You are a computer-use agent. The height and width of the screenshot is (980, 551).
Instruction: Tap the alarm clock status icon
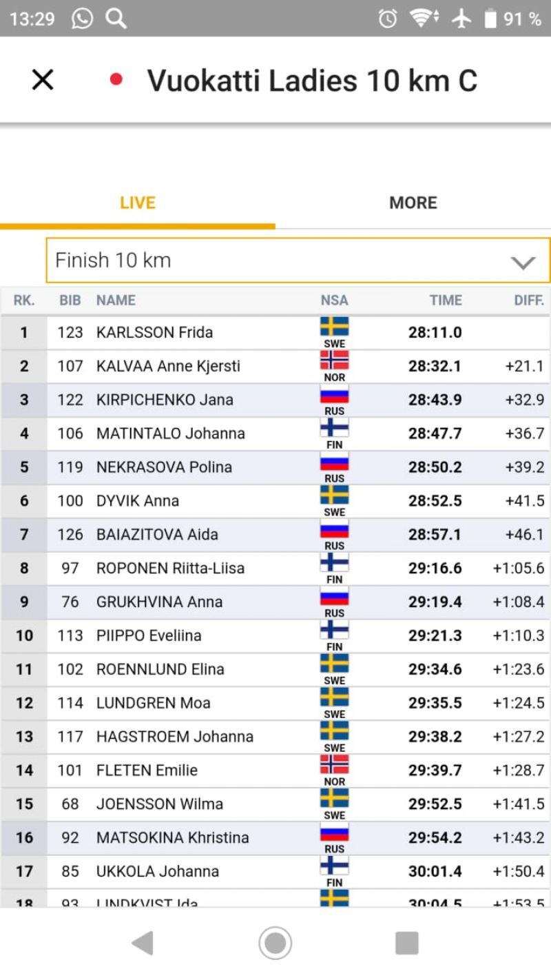click(388, 19)
